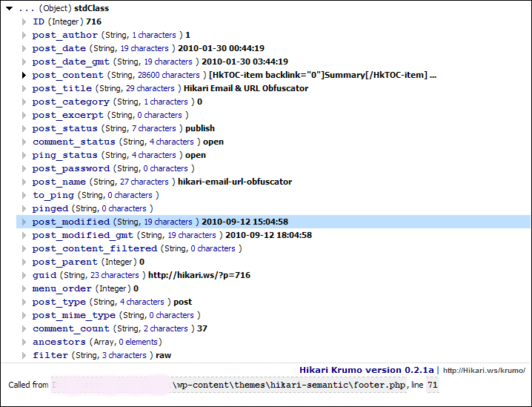Click the arrow beside ID row
This screenshot has height=407, width=532.
(x=24, y=21)
